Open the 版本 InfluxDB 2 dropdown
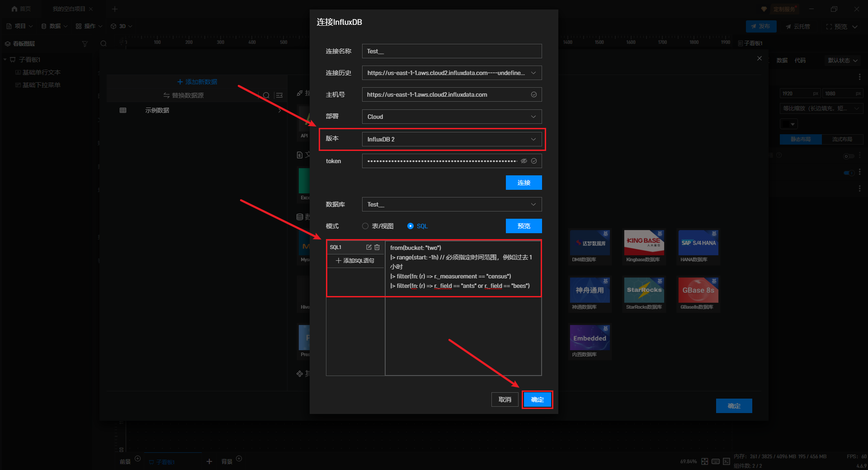Viewport: 868px width, 470px height. (x=452, y=139)
